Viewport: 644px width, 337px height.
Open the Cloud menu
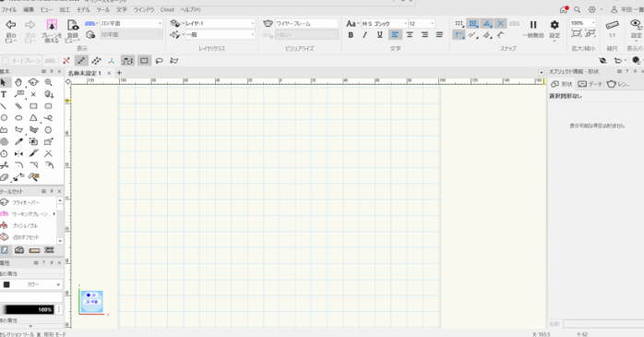[167, 9]
